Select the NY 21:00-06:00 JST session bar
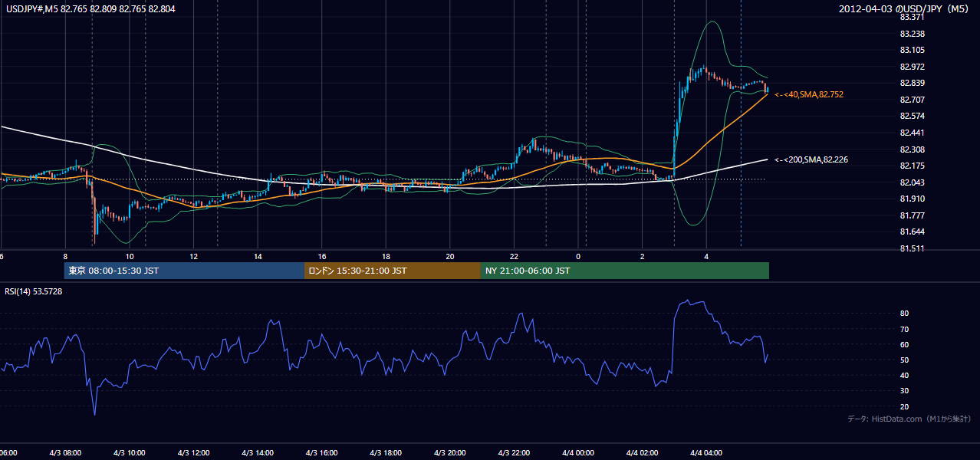This screenshot has height=460, width=980. click(625, 271)
